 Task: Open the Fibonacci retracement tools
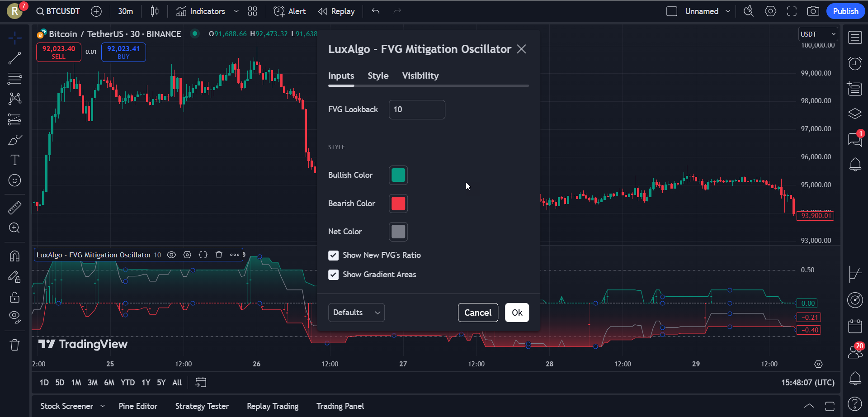coord(15,79)
